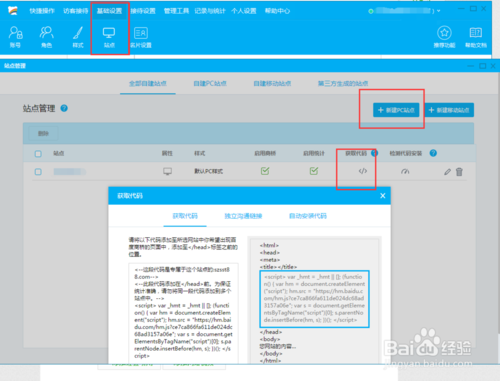Delete the site with trash icon
Viewport: 500px width, 381px height.
click(459, 172)
